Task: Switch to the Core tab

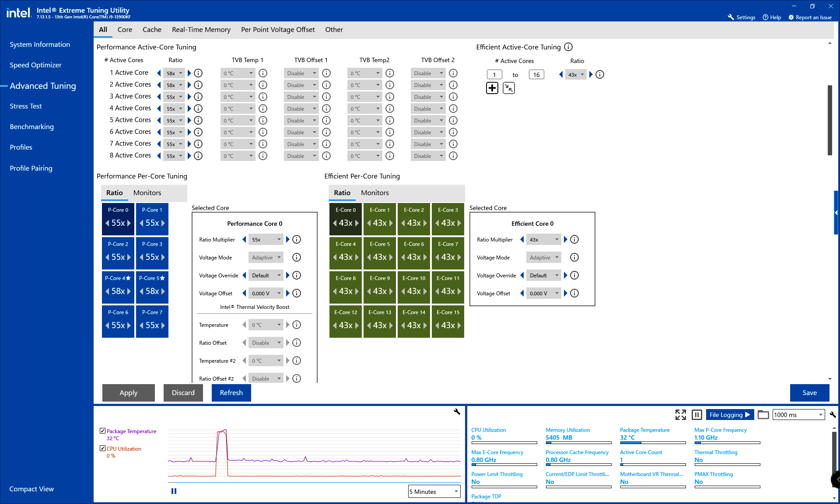Action: (125, 29)
